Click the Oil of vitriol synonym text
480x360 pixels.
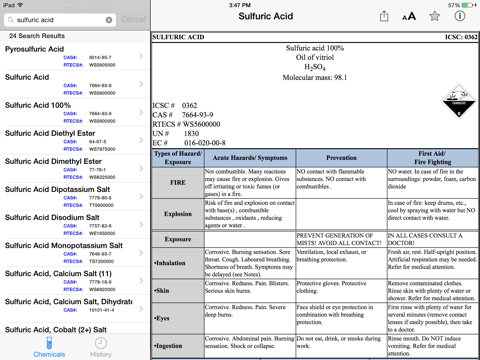pyautogui.click(x=315, y=57)
